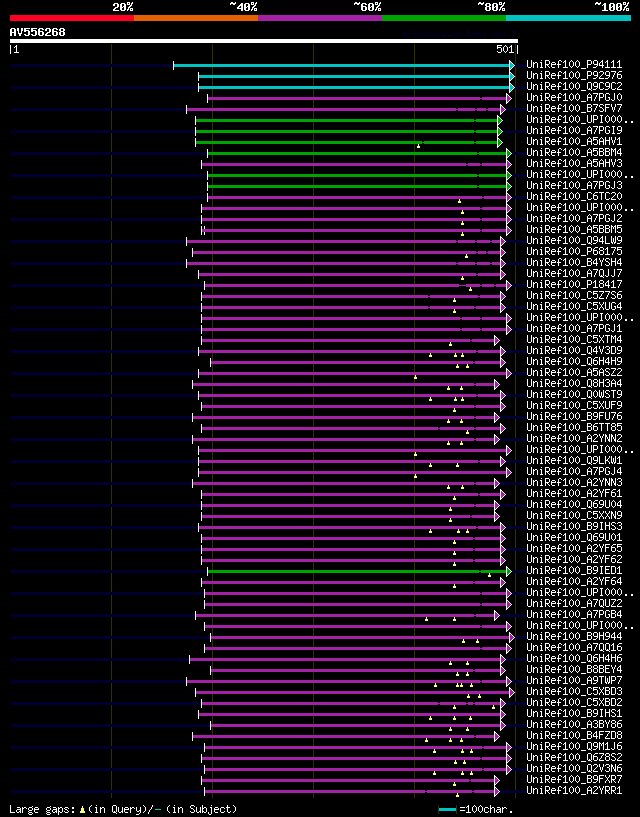Select the UniRef100_Q0WST9 label
640x817 pixels.
tap(574, 394)
